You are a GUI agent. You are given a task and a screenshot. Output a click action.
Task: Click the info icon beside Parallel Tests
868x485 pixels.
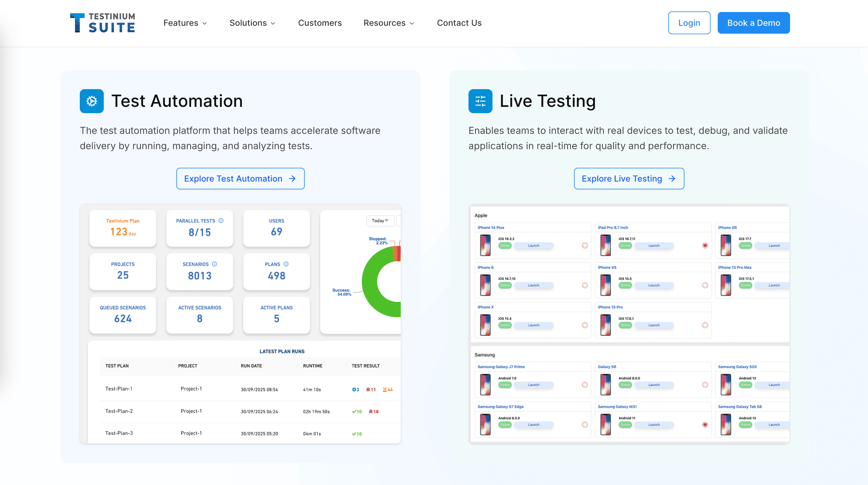click(x=221, y=221)
